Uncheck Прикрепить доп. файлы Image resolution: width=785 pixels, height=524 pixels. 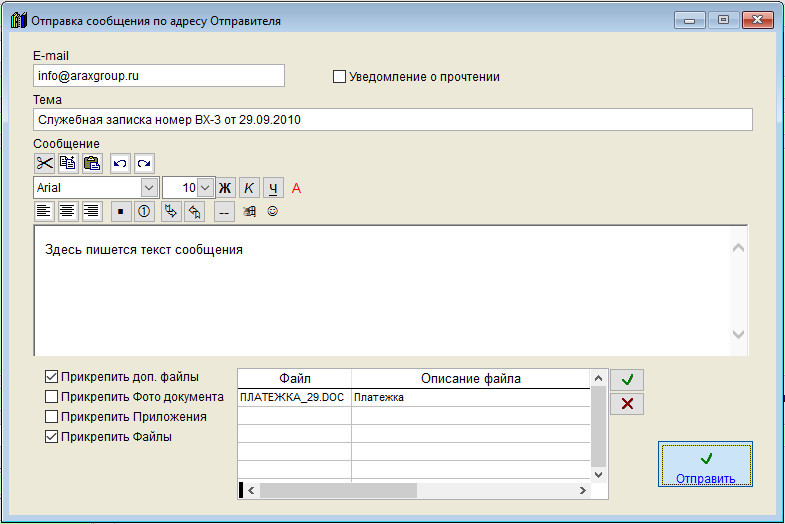coord(51,377)
